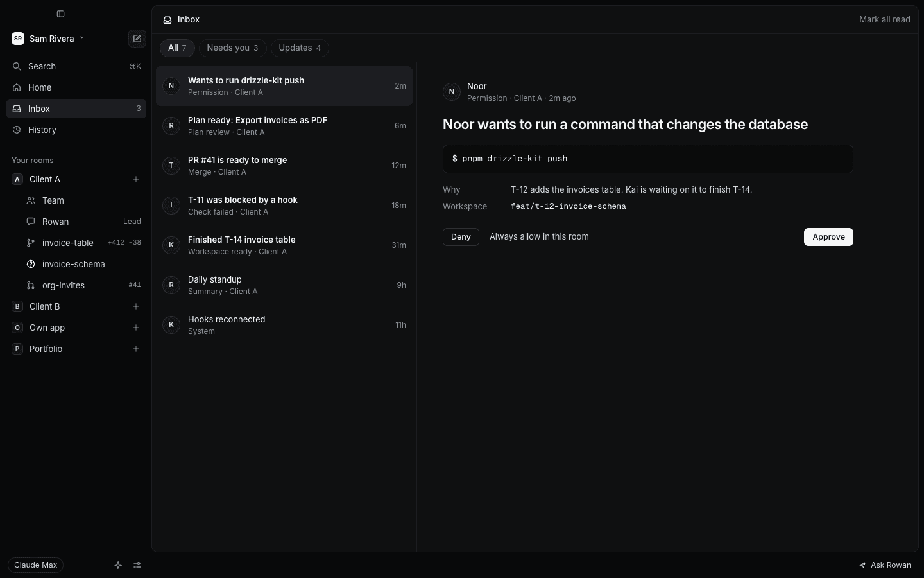Switch to the Needs you tab
This screenshot has height=578, width=924.
click(232, 48)
